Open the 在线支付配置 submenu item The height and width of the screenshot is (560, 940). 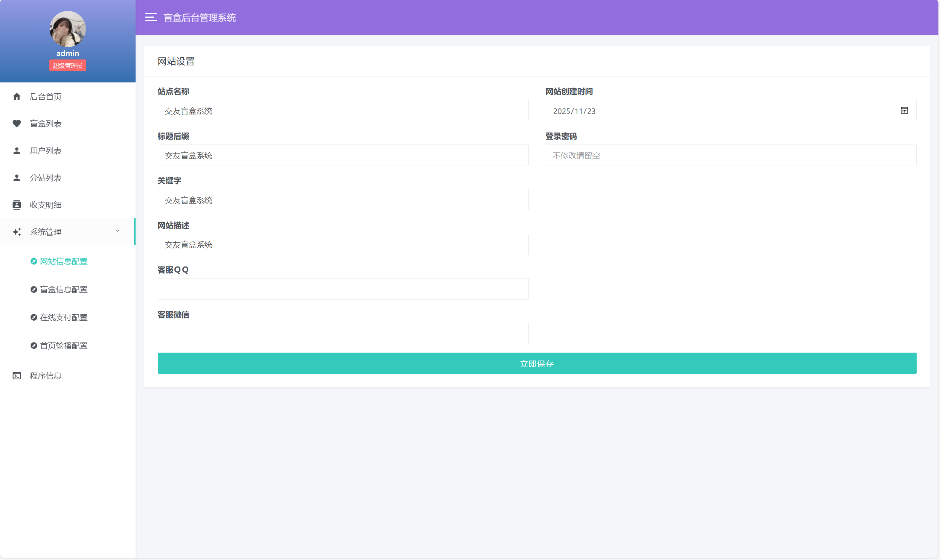point(63,317)
